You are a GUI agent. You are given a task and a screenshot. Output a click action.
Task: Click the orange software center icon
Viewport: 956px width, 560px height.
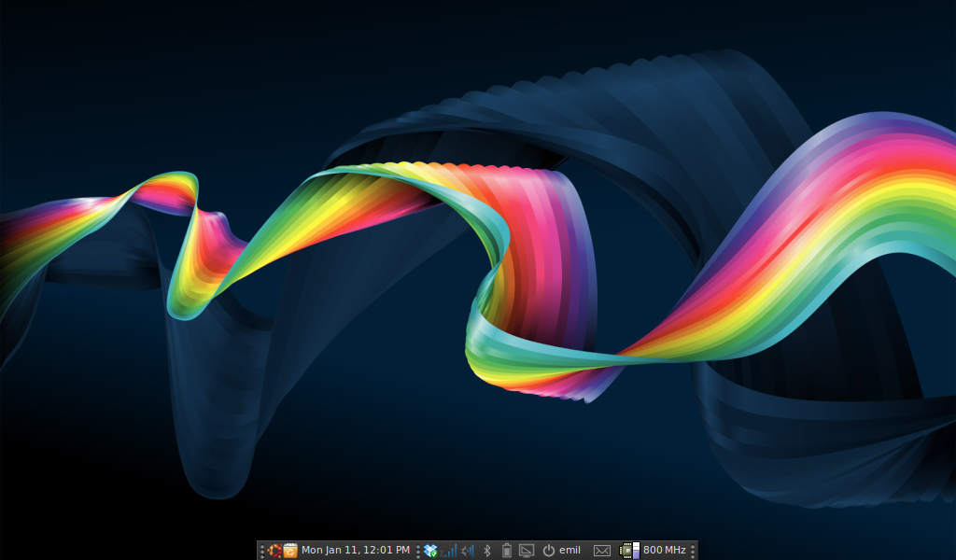point(290,551)
